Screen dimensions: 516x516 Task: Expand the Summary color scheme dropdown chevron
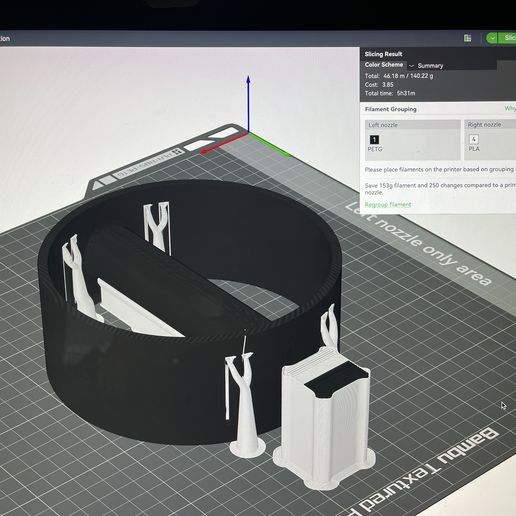[411, 66]
